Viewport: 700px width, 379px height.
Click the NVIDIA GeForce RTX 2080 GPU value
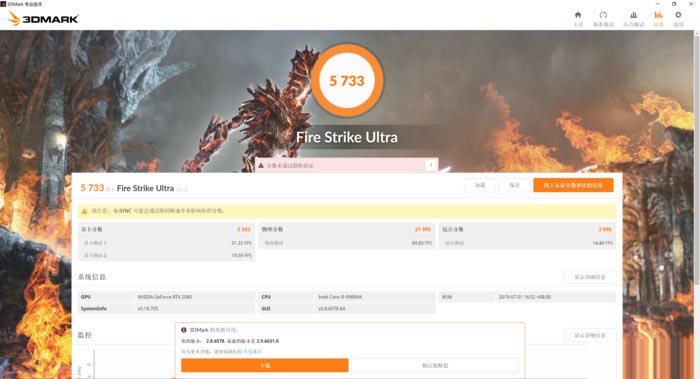click(165, 297)
